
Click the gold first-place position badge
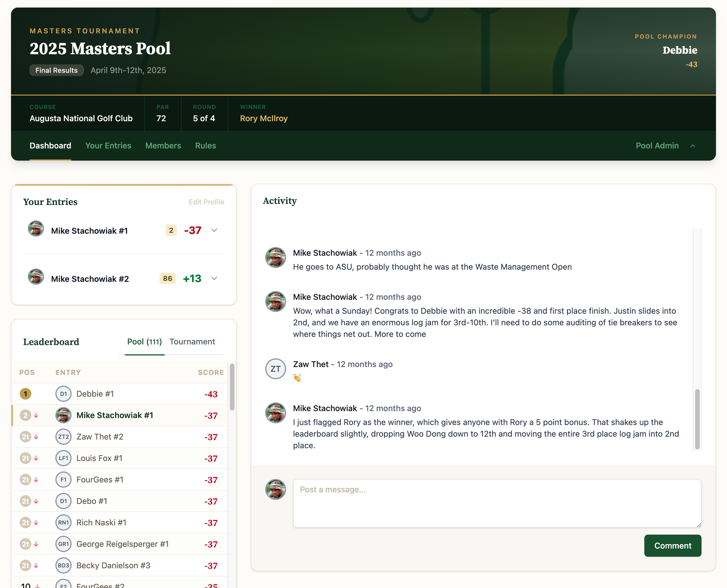[x=25, y=393]
